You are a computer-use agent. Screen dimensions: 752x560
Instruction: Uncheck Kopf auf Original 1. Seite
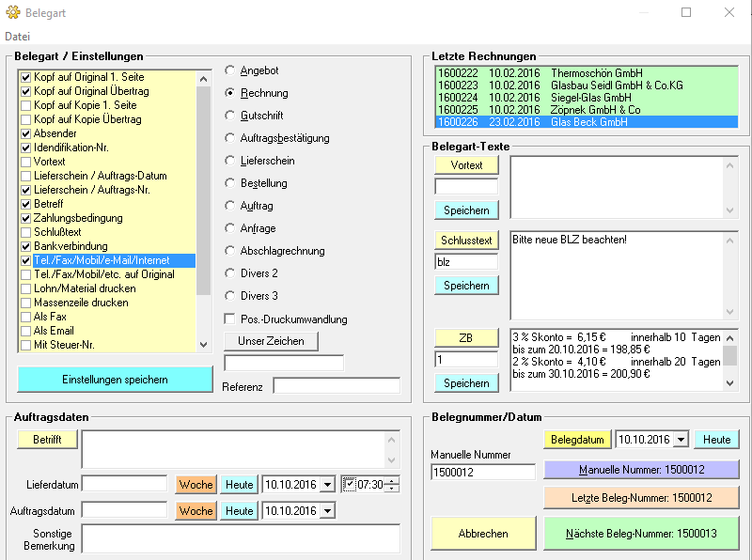26,77
